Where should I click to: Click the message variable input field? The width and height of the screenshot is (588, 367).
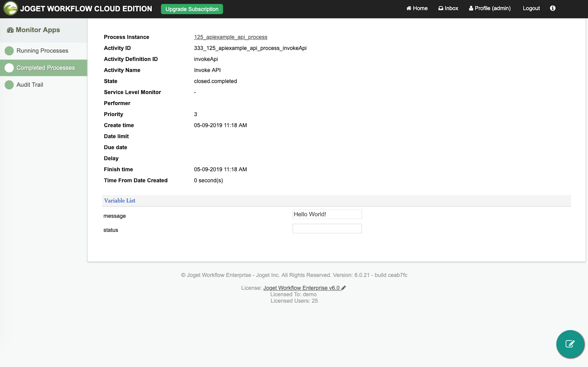pyautogui.click(x=327, y=214)
